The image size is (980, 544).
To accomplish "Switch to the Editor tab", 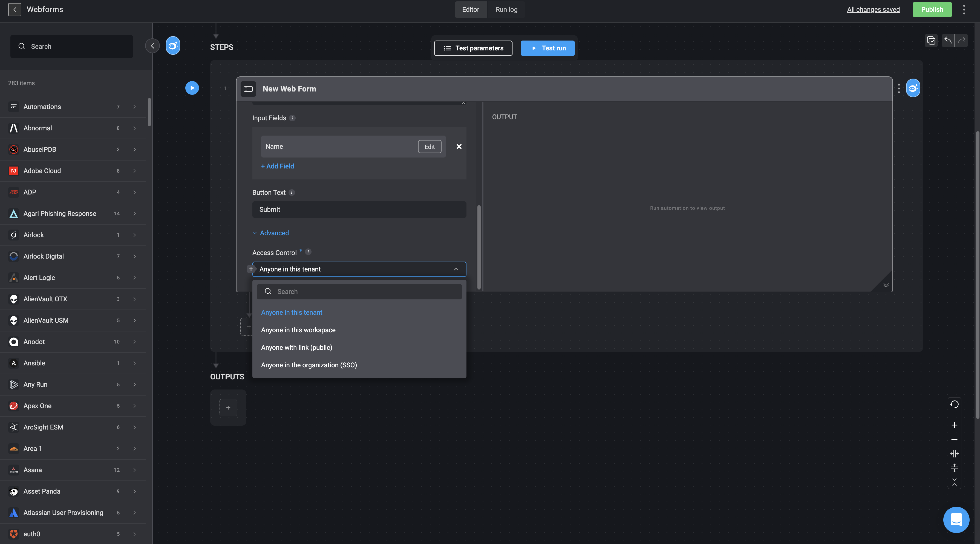I will (471, 10).
